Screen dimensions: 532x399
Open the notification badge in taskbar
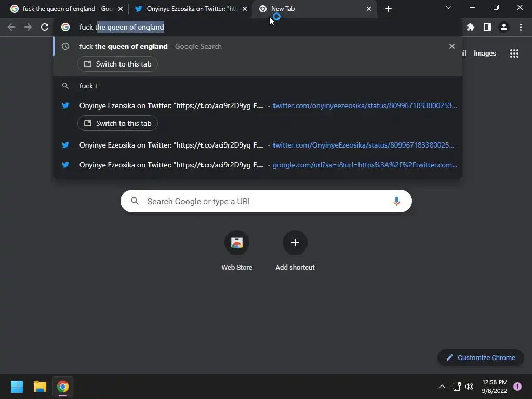(x=517, y=387)
